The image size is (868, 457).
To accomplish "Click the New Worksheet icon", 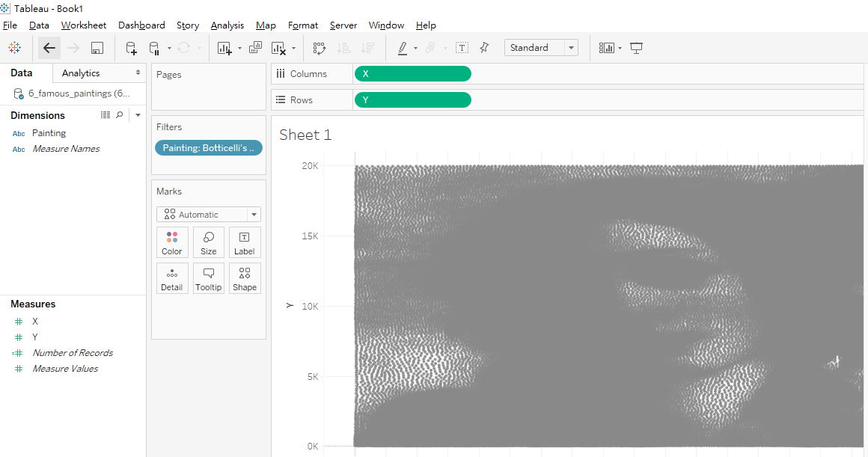I will pos(224,48).
